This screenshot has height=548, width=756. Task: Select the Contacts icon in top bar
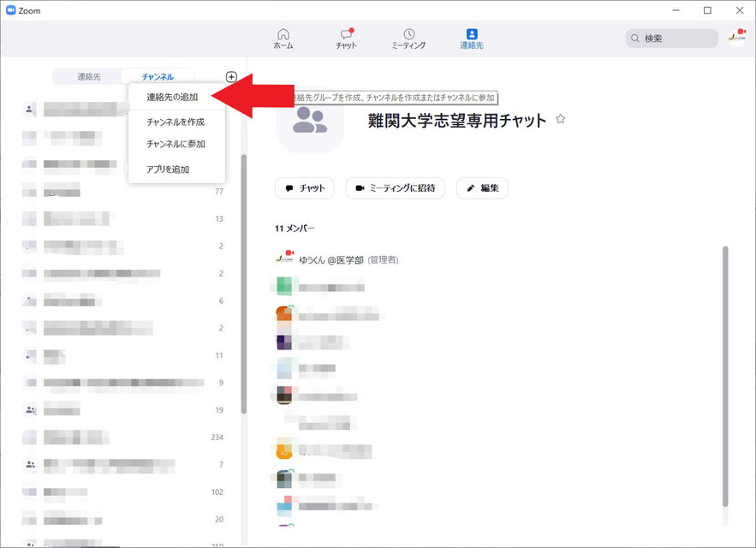coord(472,33)
